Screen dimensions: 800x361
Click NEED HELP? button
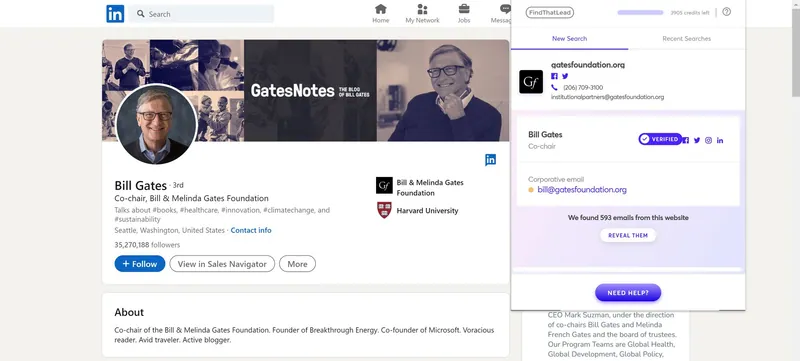pos(628,293)
